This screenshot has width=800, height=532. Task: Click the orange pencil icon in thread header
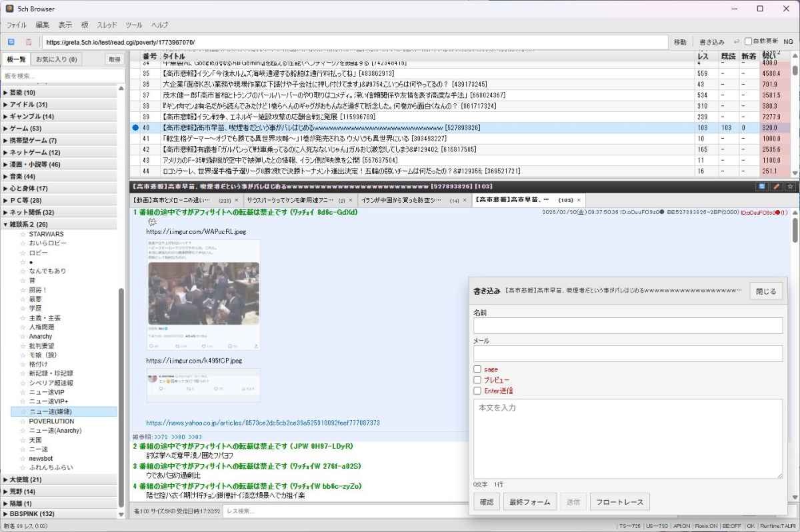pos(776,187)
